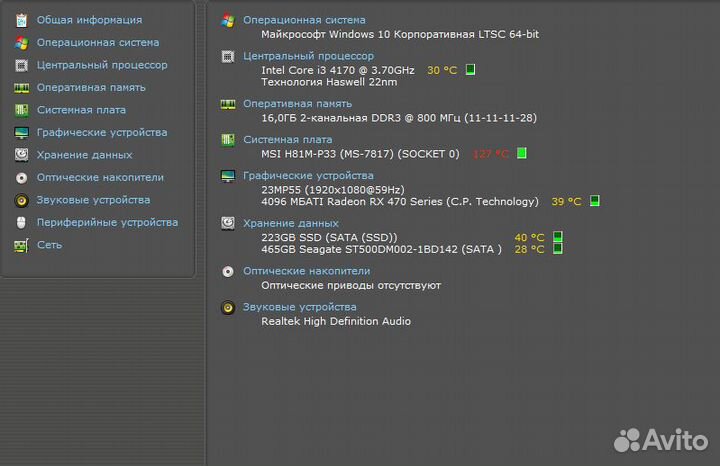Click the hard drive icon in sidebar
The height and width of the screenshot is (466, 720).
[21, 155]
